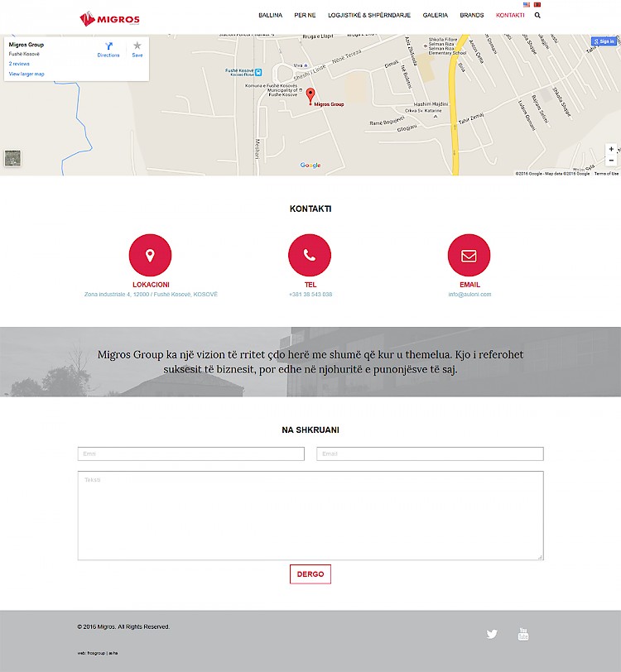This screenshot has width=621, height=672.
Task: Click the red location pin circle icon
Action: [150, 255]
